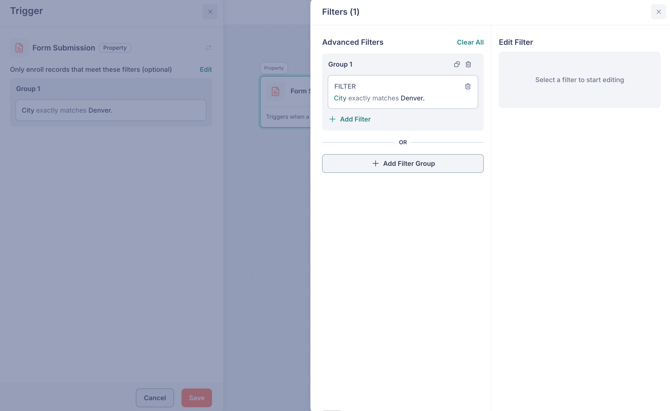
Task: Click the 'Select a filter to start editing' area
Action: [579, 80]
